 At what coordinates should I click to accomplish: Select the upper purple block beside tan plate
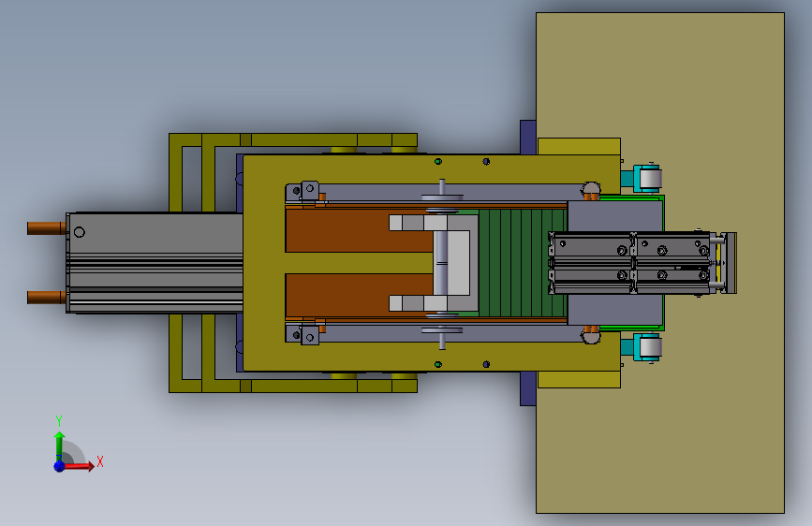pos(527,138)
